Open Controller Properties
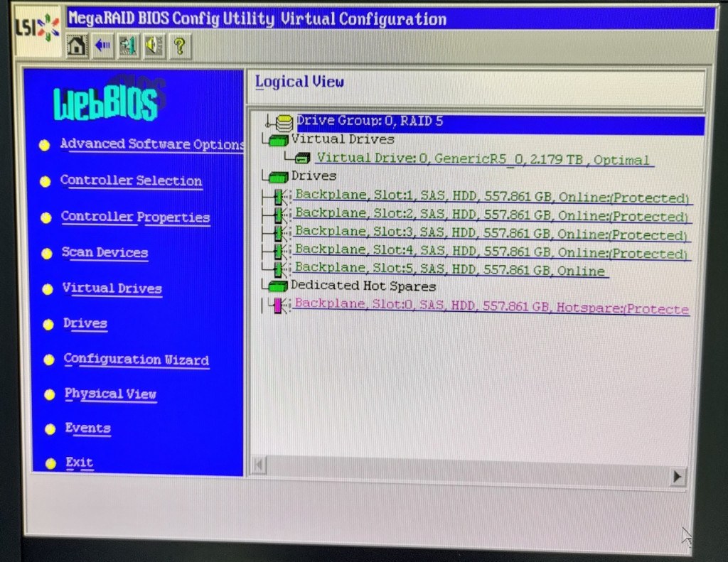728x562 pixels. tap(136, 217)
